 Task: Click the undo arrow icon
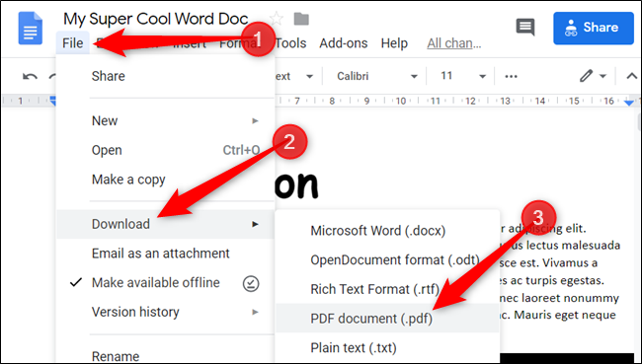pyautogui.click(x=30, y=77)
